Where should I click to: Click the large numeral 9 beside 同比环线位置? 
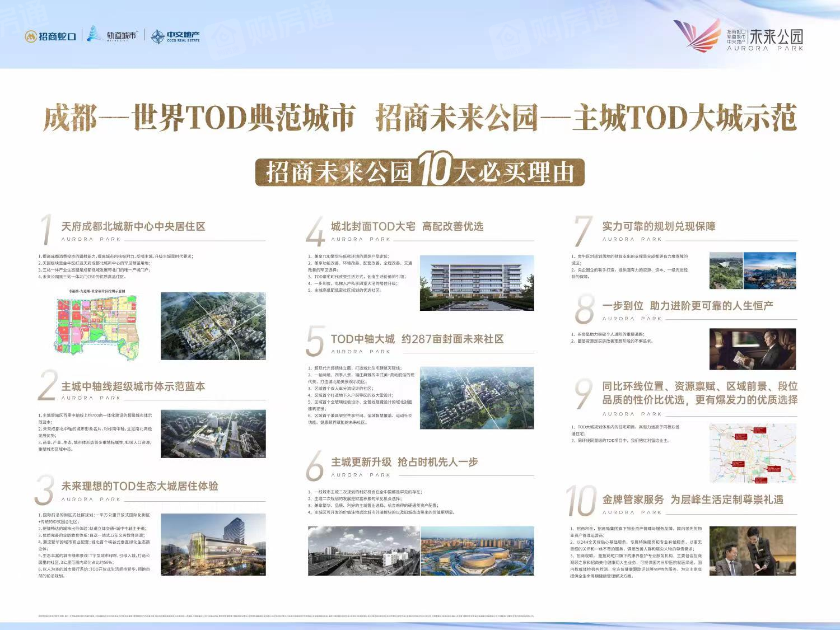(x=584, y=394)
